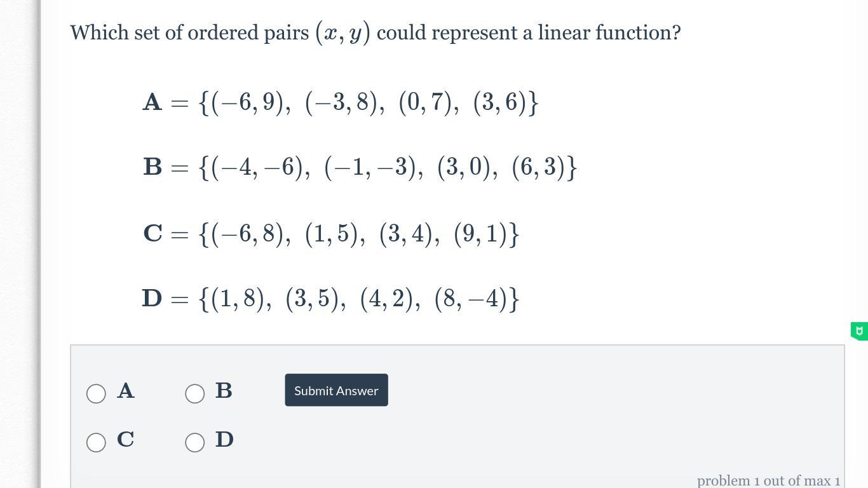Click the green shield badge icon
Image resolution: width=868 pixels, height=488 pixels.
click(x=859, y=331)
